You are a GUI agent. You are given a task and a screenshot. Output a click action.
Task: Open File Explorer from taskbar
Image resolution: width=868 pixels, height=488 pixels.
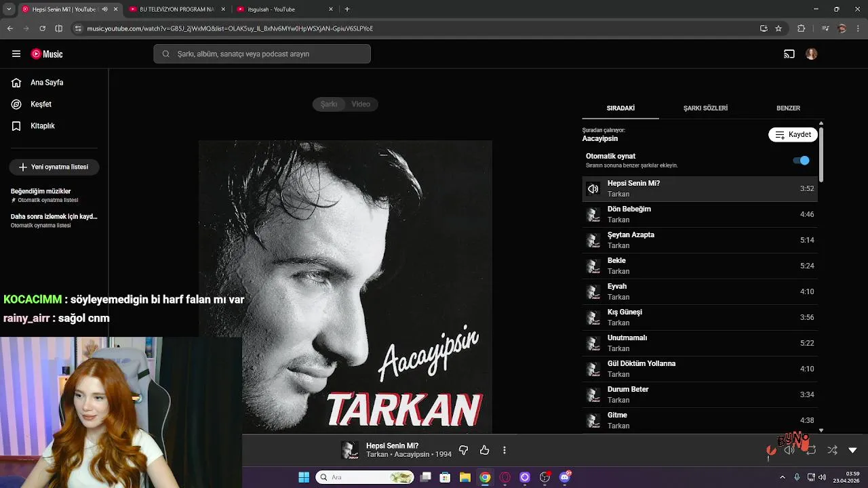(x=465, y=477)
